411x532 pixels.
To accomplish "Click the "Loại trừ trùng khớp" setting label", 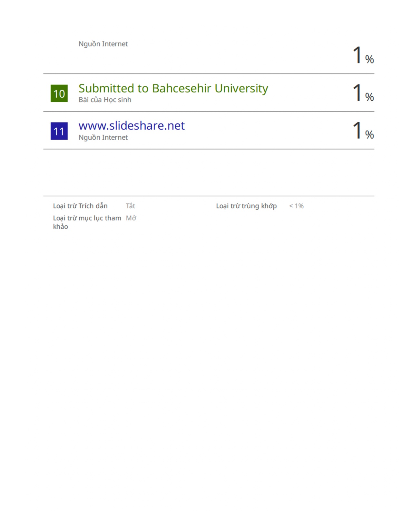I will tap(246, 206).
